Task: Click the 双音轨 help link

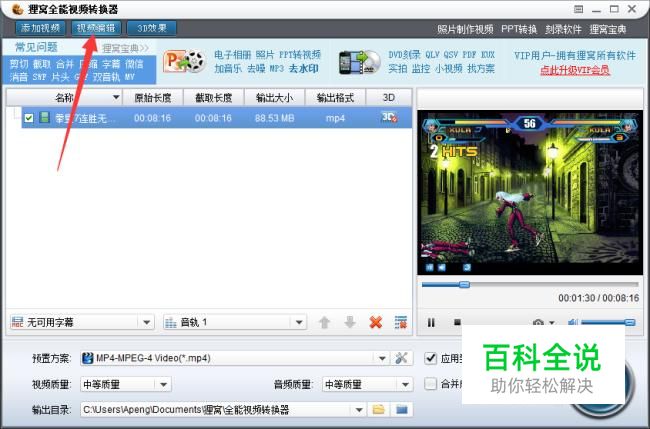Action: (x=107, y=77)
